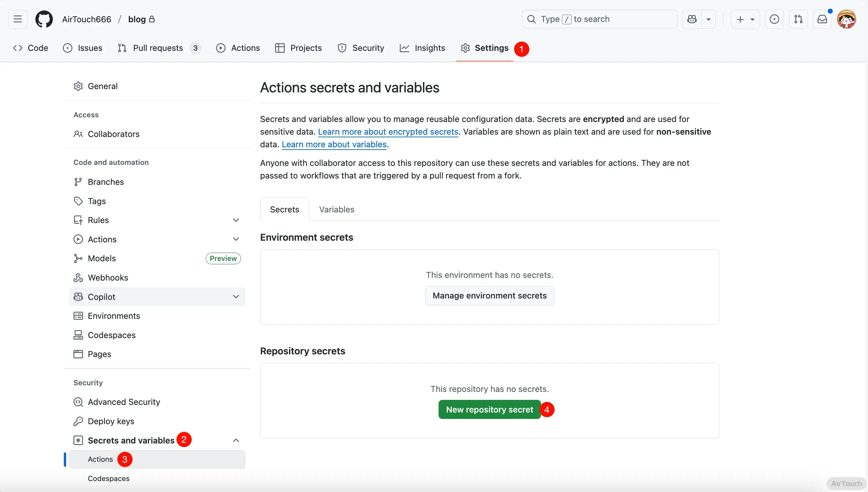Viewport: 868px width, 492px height.
Task: Expand the Actions sidebar section chevron
Action: 236,239
